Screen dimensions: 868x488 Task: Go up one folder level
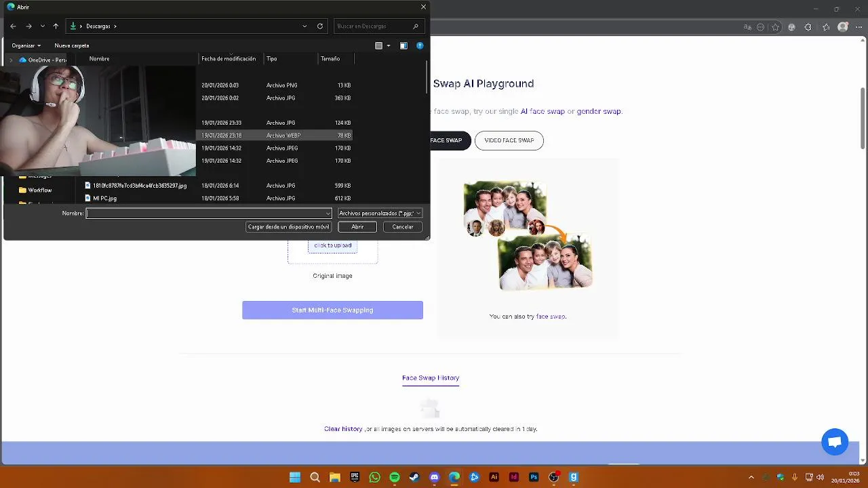56,26
